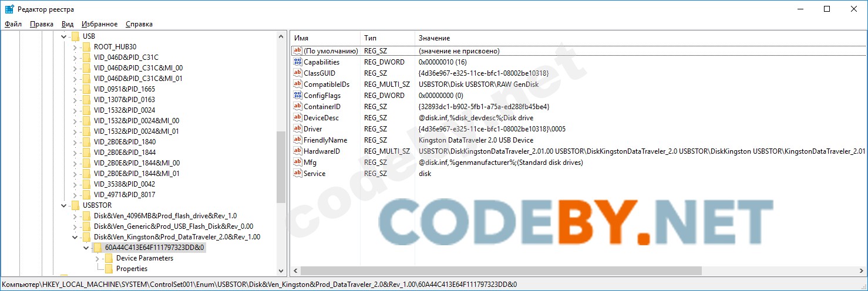Select the USBSTOR folder icon
Image resolution: width=868 pixels, height=291 pixels.
(75, 205)
